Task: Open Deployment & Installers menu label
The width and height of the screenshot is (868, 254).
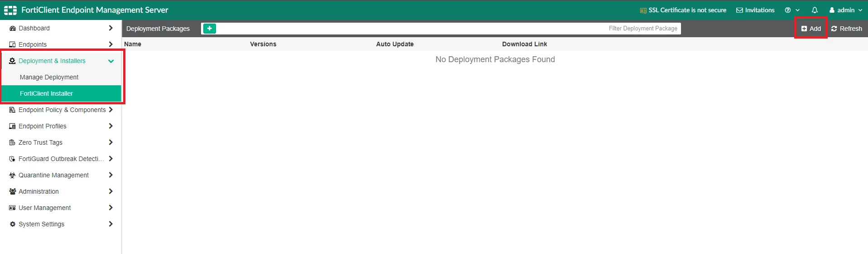Action: [x=52, y=61]
